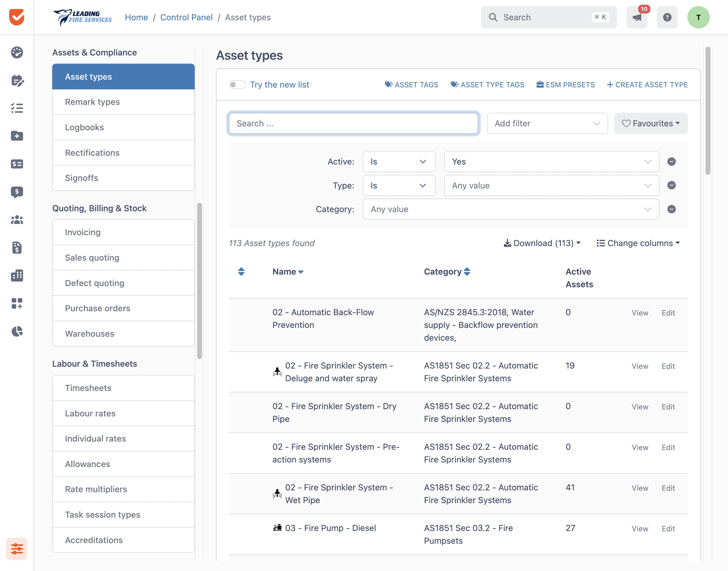Image resolution: width=728 pixels, height=571 pixels.
Task: Open the add-apps grid icon in sidebar
Action: (x=17, y=303)
